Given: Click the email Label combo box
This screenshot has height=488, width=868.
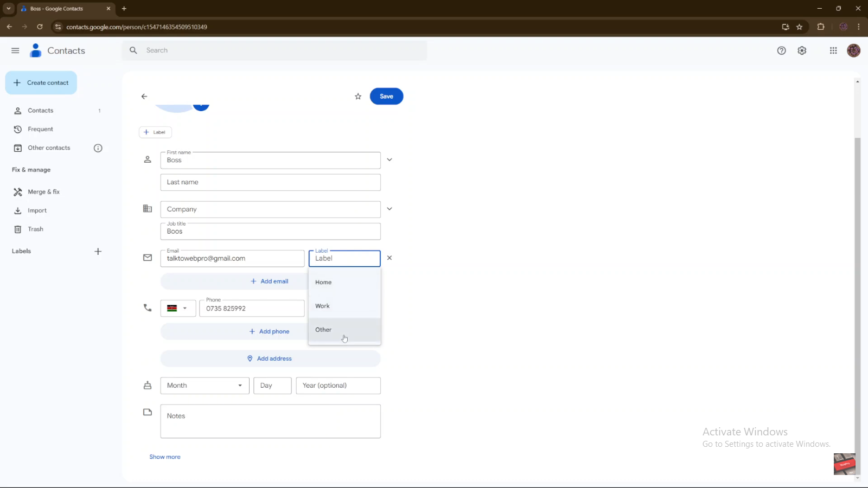Looking at the screenshot, I should (344, 258).
